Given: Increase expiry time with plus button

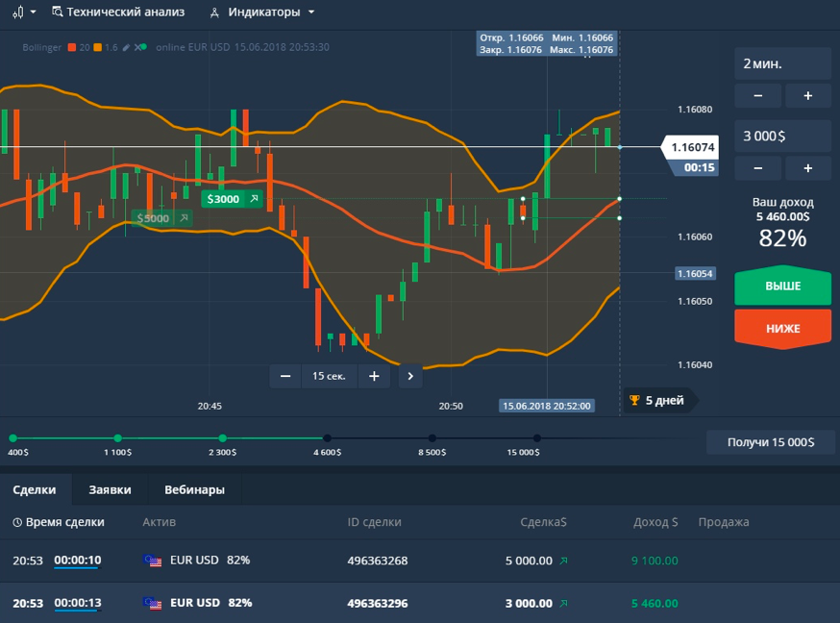Looking at the screenshot, I should tap(808, 96).
